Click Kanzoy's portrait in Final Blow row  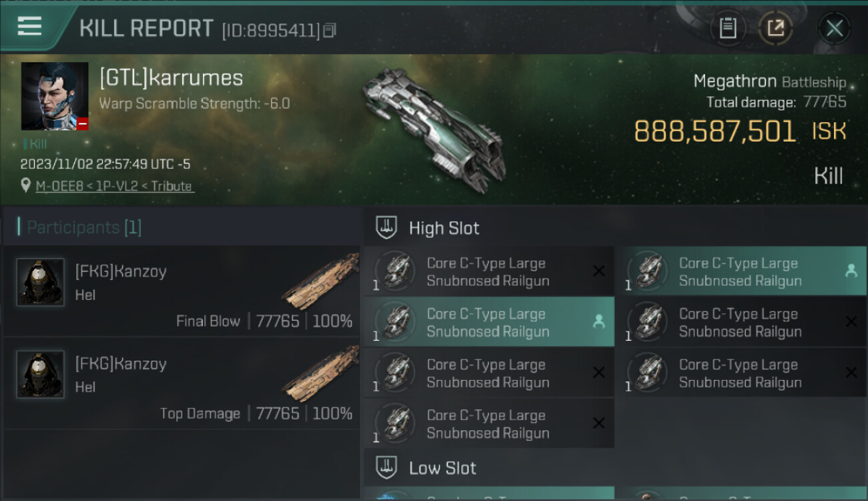40,282
